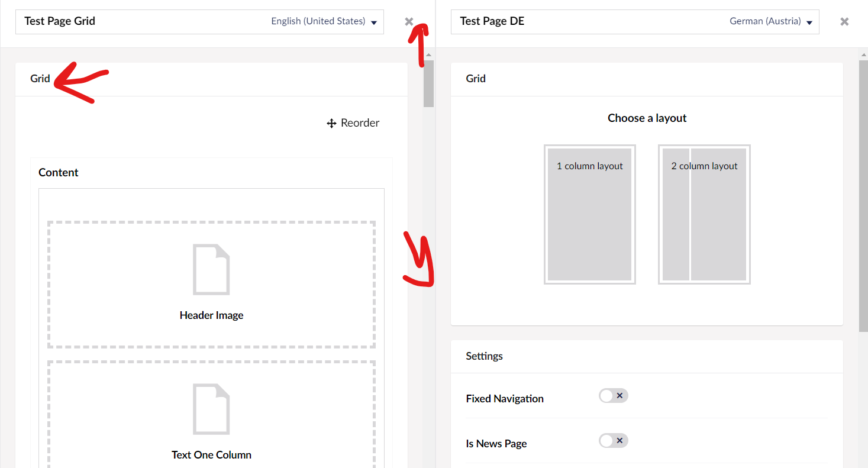Click the Reorder move icon

[331, 123]
